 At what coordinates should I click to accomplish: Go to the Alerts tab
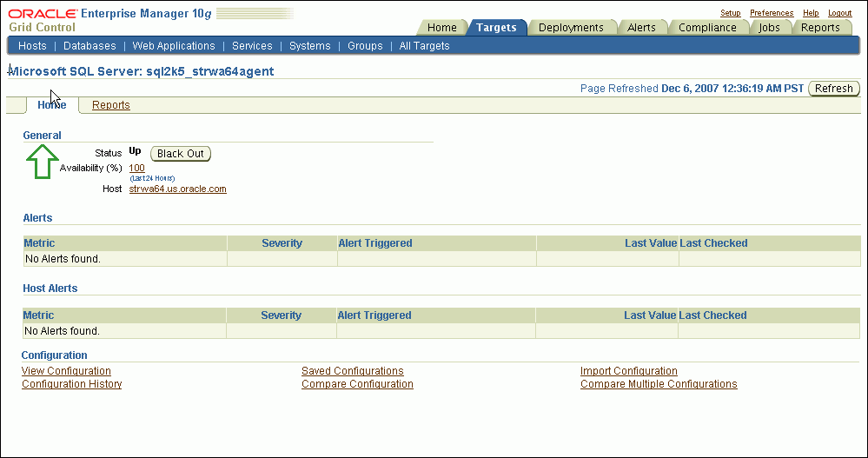pyautogui.click(x=641, y=28)
